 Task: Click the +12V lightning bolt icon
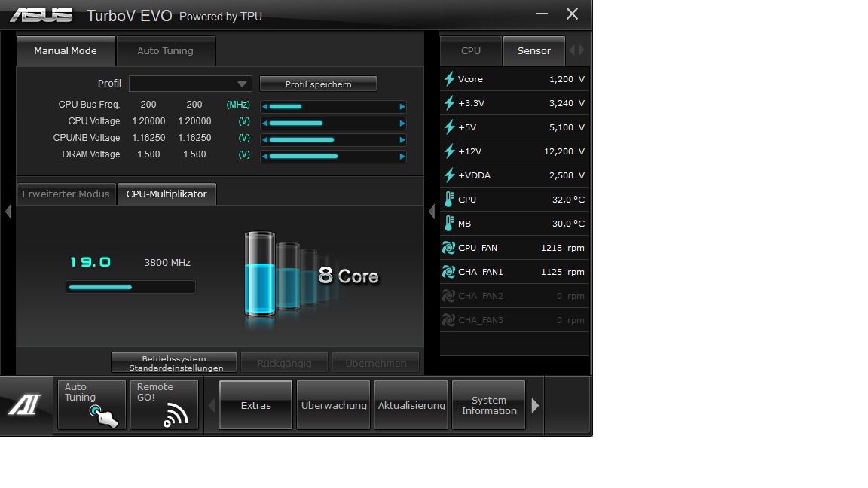[x=450, y=151]
